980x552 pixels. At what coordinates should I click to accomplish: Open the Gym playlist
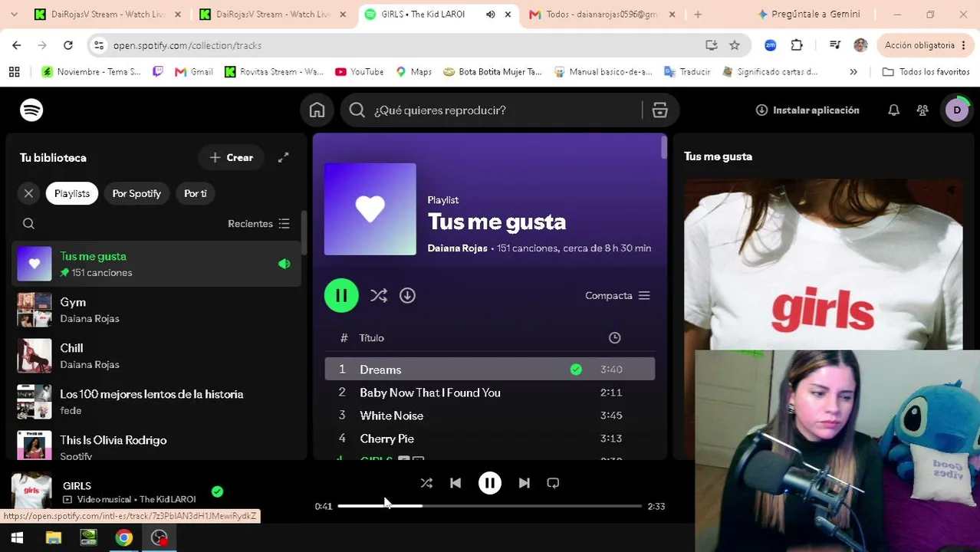[x=156, y=310]
